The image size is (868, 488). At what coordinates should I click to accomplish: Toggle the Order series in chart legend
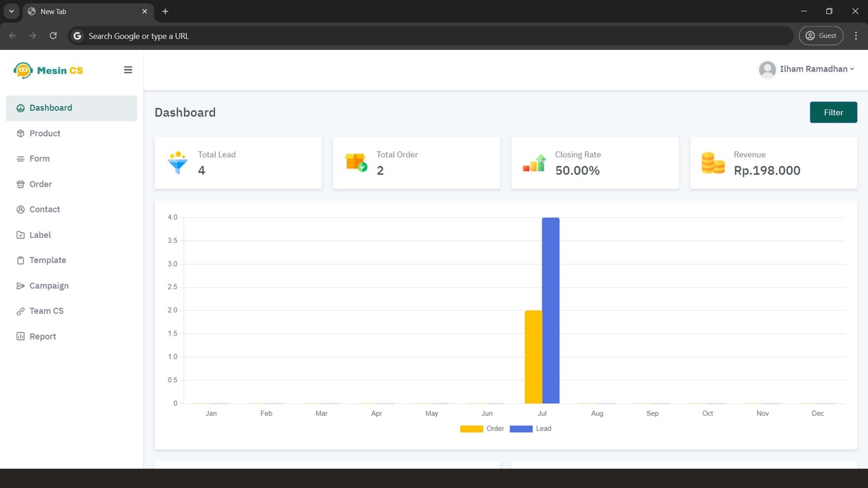[482, 429]
